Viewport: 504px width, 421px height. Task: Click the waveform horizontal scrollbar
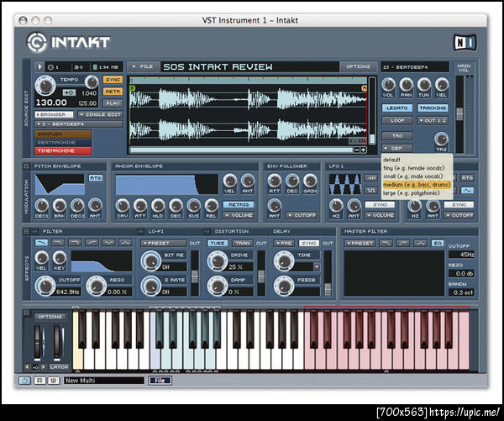coord(241,150)
